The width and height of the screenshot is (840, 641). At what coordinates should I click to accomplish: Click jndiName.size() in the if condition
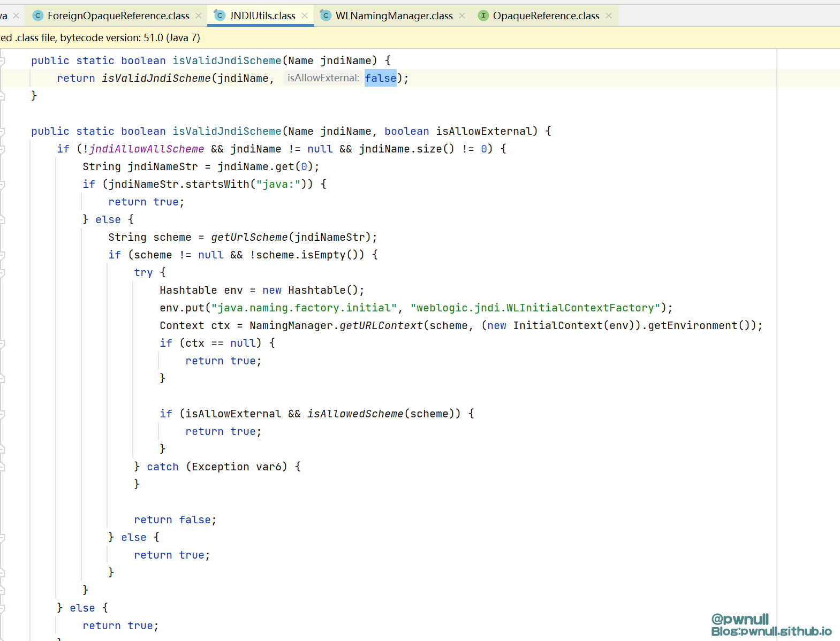coord(406,149)
